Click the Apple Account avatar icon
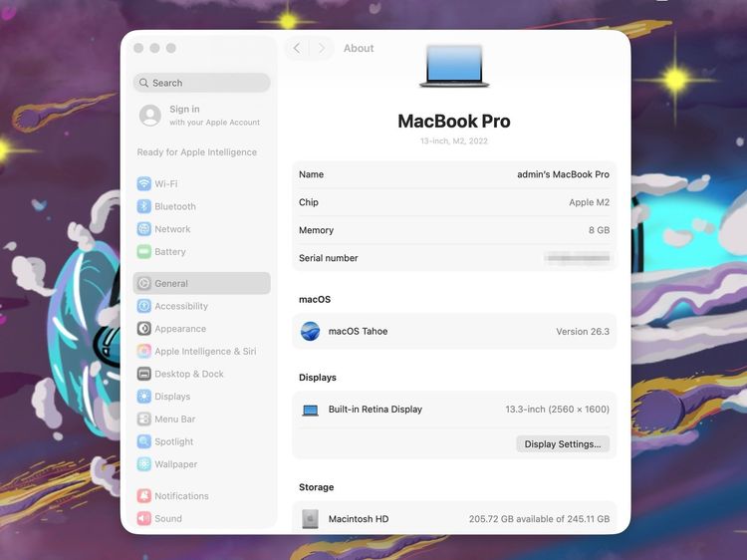 [150, 116]
